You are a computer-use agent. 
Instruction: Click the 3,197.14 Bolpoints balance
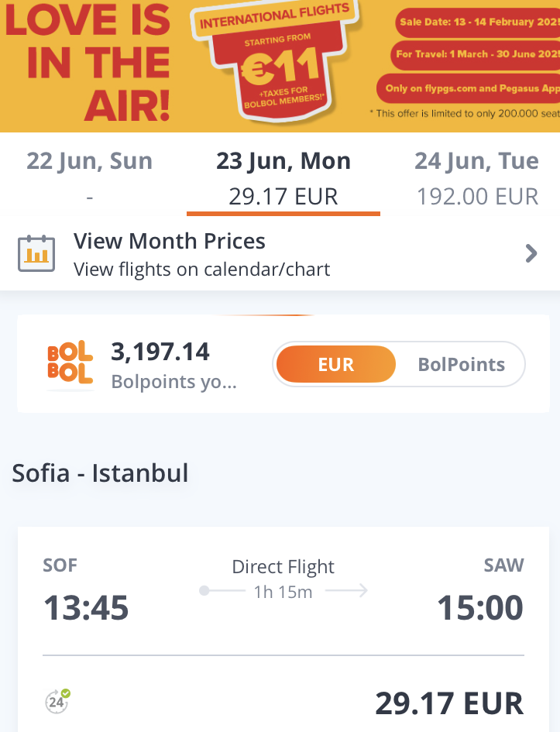pyautogui.click(x=160, y=352)
